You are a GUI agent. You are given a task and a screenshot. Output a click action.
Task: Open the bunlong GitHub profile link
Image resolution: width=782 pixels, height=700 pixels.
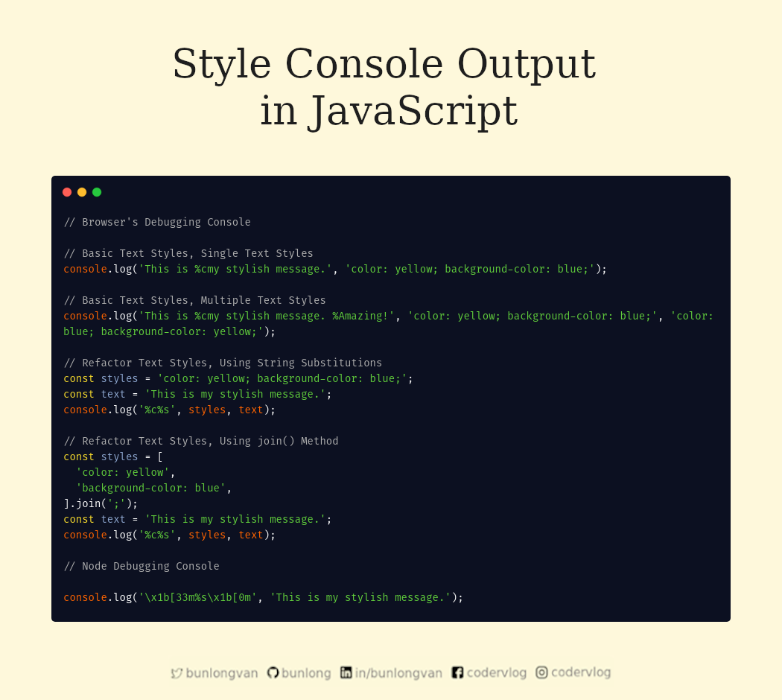[x=307, y=672]
